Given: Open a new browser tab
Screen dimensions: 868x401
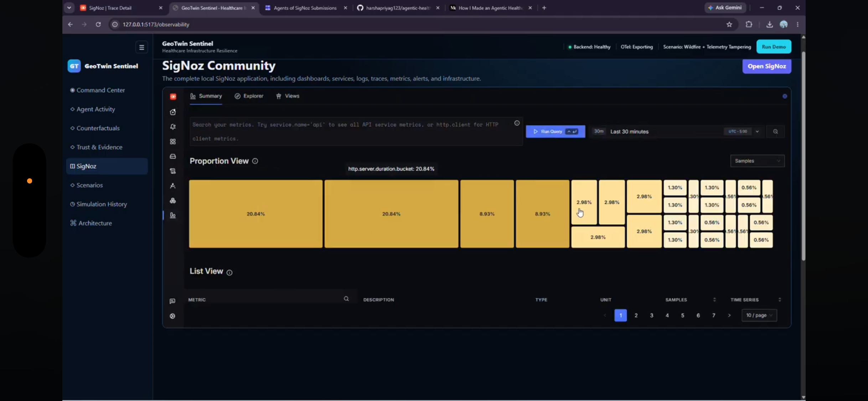Looking at the screenshot, I should click(544, 8).
